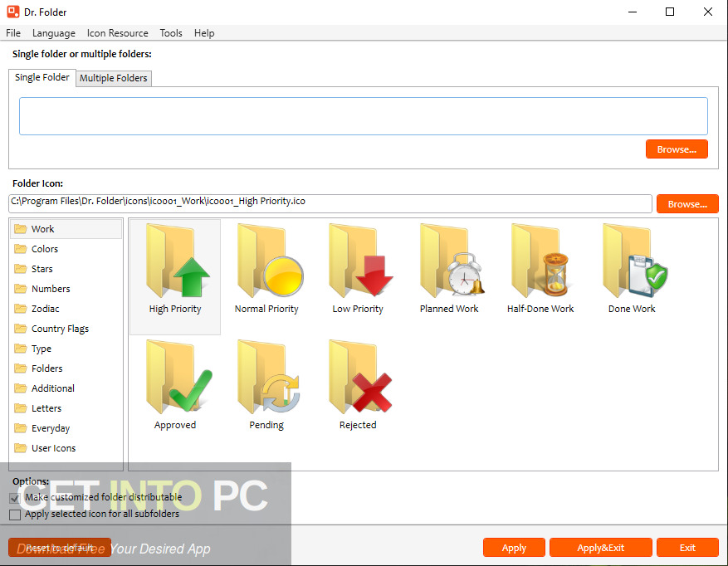Open the Help menu

pyautogui.click(x=204, y=33)
